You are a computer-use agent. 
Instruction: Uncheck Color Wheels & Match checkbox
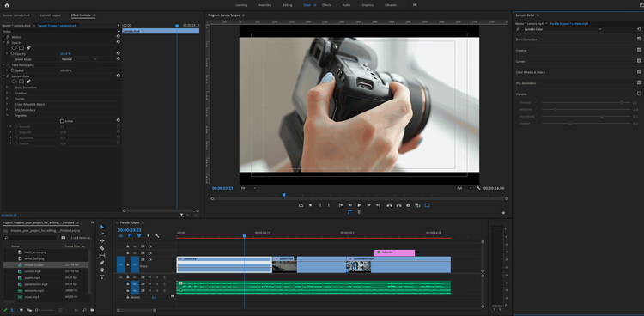pos(639,71)
